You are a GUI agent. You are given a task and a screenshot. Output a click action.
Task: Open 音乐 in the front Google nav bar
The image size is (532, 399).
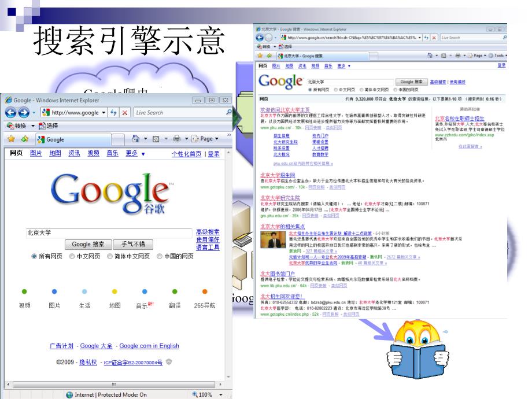pyautogui.click(x=112, y=153)
